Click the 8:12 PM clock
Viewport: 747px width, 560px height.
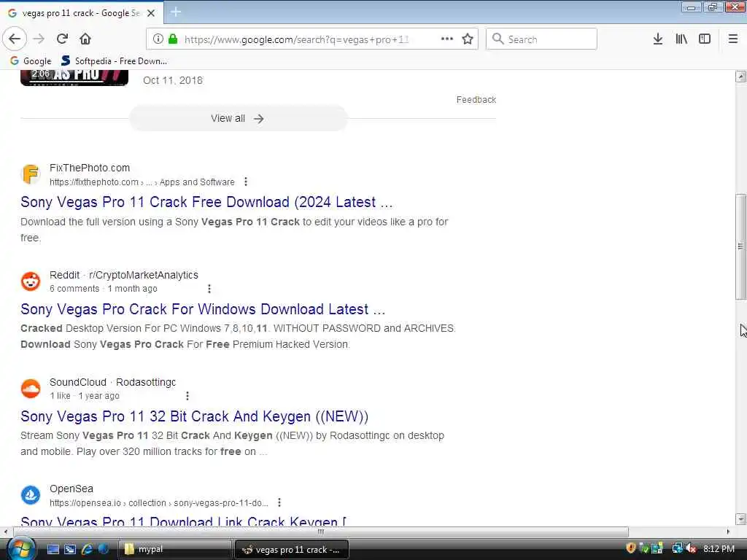pos(719,549)
